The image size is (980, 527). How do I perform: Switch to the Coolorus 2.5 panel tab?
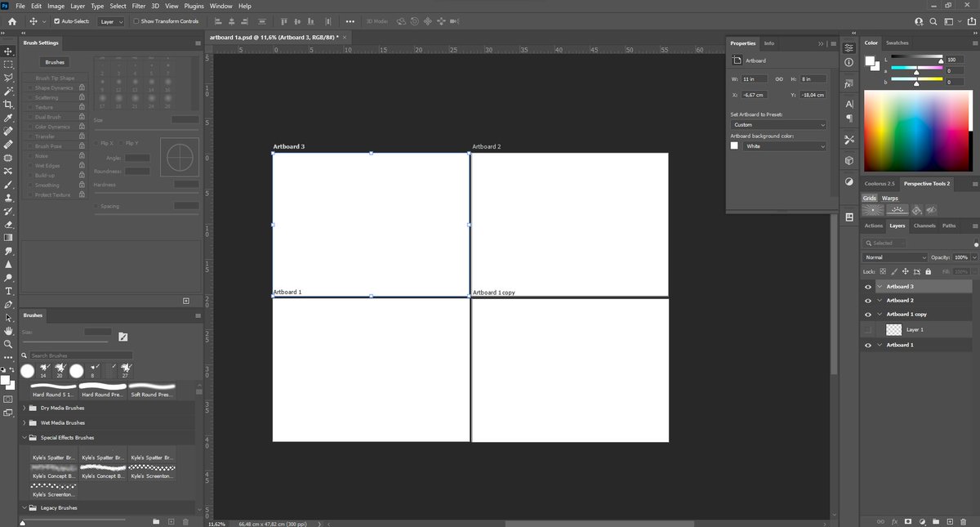(x=880, y=184)
